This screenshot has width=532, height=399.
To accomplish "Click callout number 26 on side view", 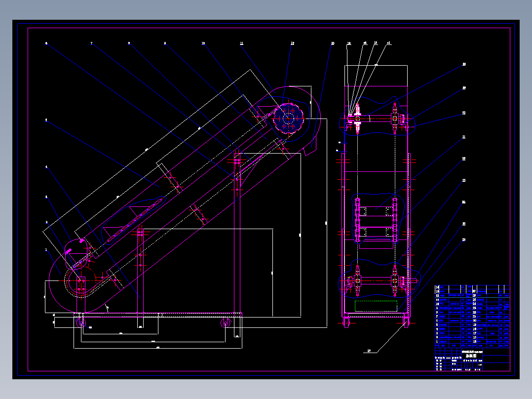I will (464, 239).
